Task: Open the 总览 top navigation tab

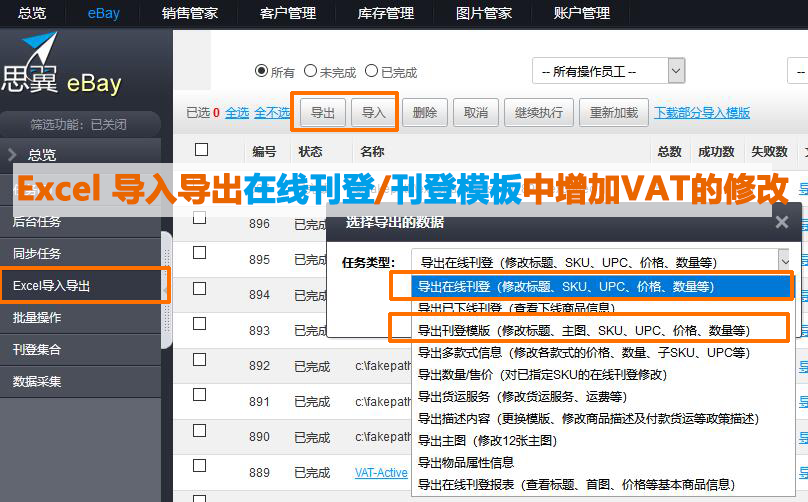Action: point(32,13)
